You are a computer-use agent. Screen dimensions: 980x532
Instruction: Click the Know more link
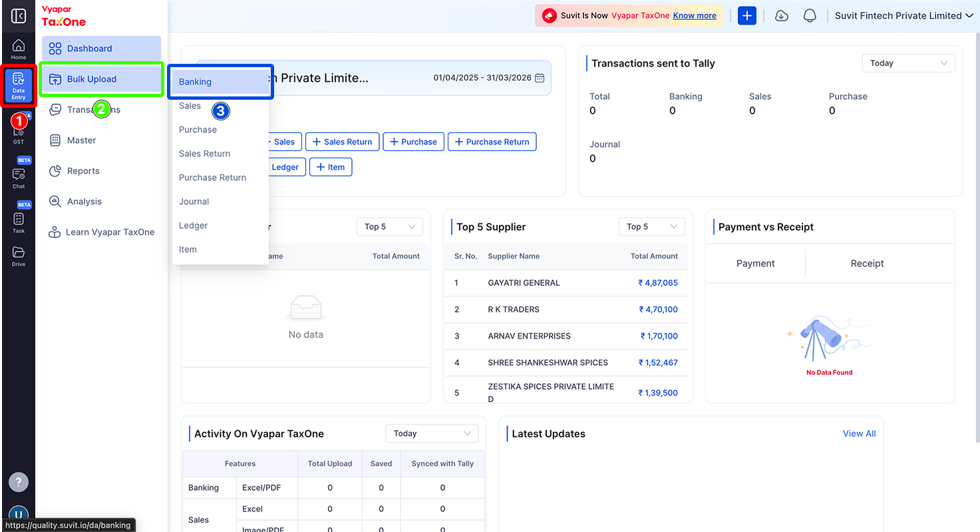(695, 16)
